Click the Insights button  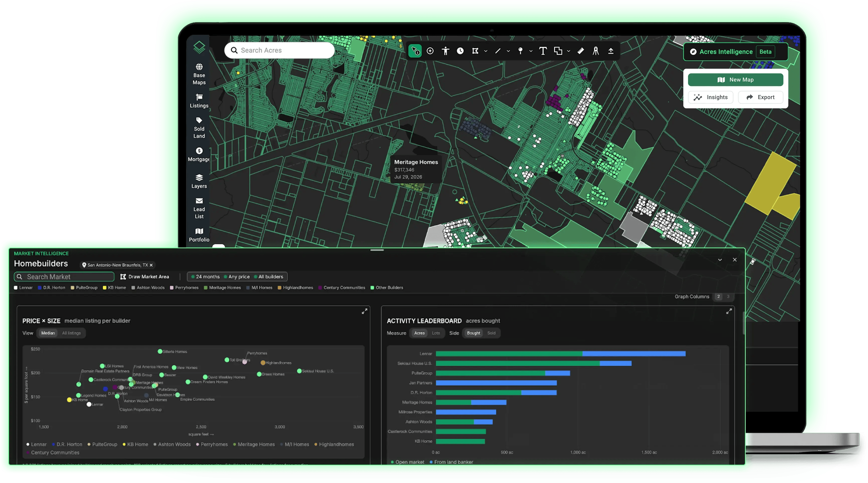coord(711,98)
